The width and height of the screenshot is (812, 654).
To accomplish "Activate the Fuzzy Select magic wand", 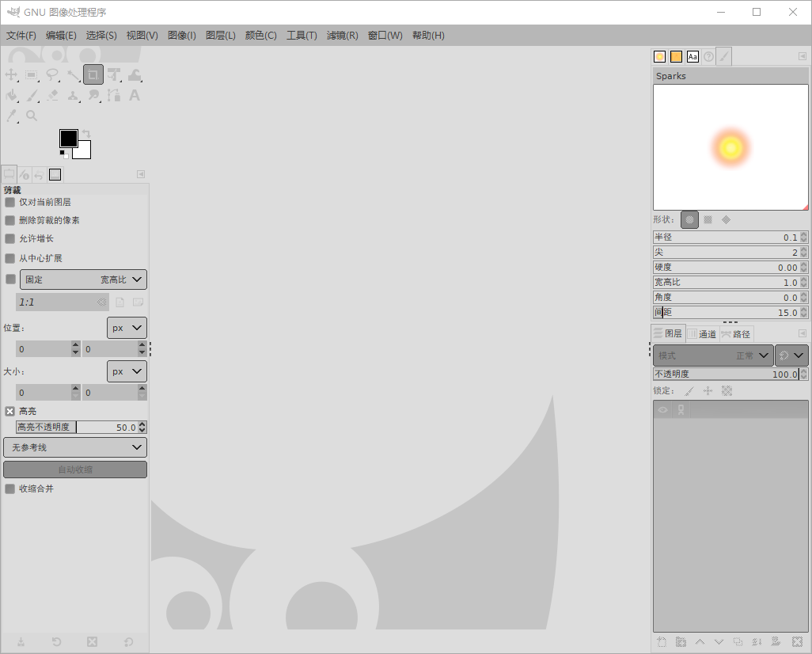I will [73, 75].
